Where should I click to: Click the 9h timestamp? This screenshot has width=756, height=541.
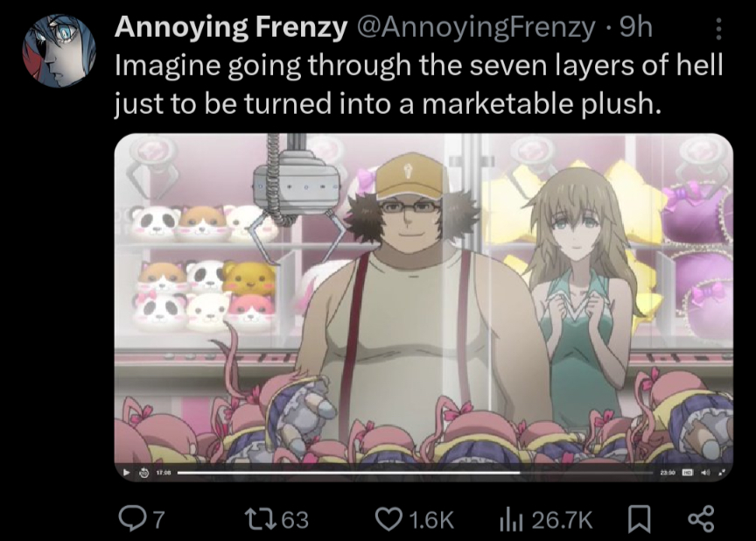click(634, 28)
